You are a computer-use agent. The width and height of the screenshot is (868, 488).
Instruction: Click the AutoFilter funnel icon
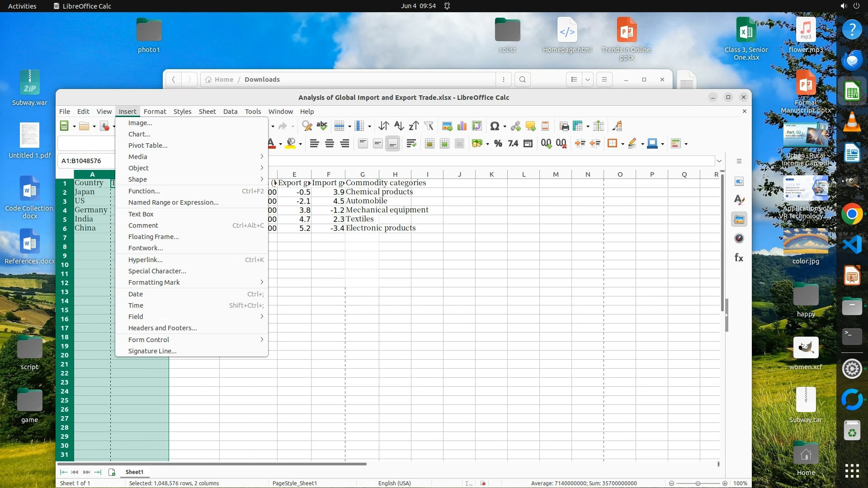tap(429, 126)
